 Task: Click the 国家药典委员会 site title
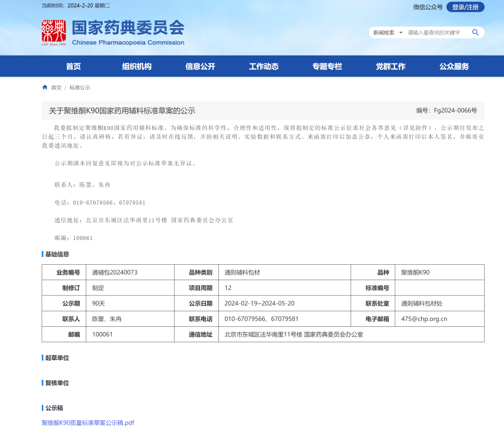tap(128, 28)
